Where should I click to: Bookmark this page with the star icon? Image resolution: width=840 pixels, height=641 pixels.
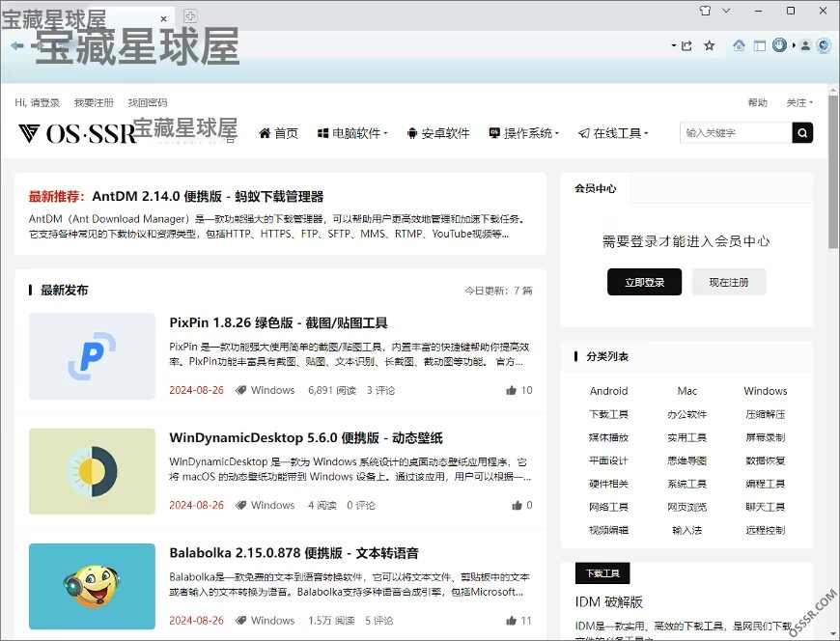point(710,45)
